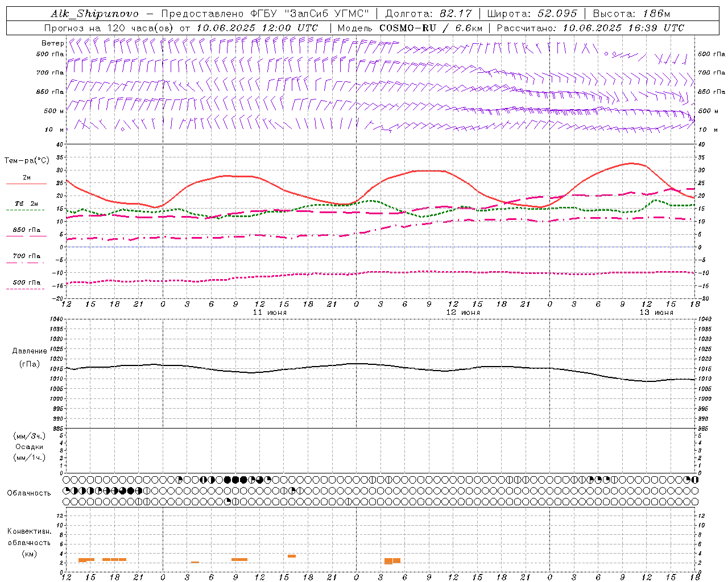Click the 850 гПа entry in the temperature legend

27,232
